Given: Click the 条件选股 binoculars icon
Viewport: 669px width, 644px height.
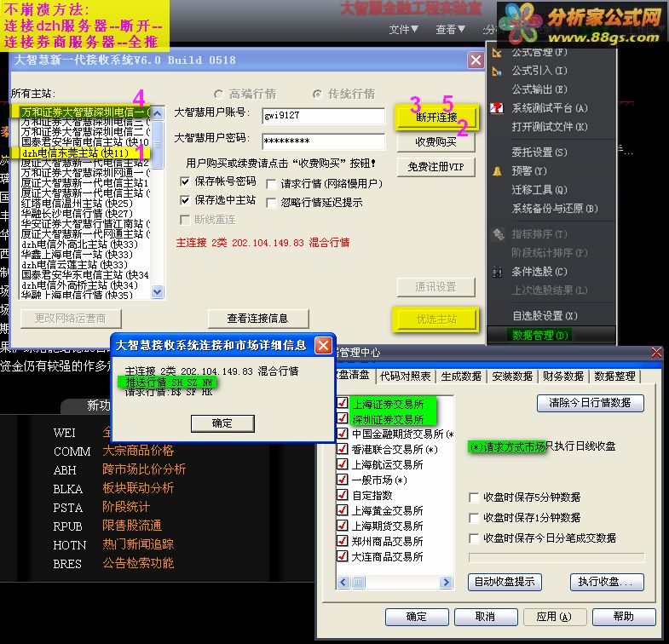Looking at the screenshot, I should (x=497, y=272).
